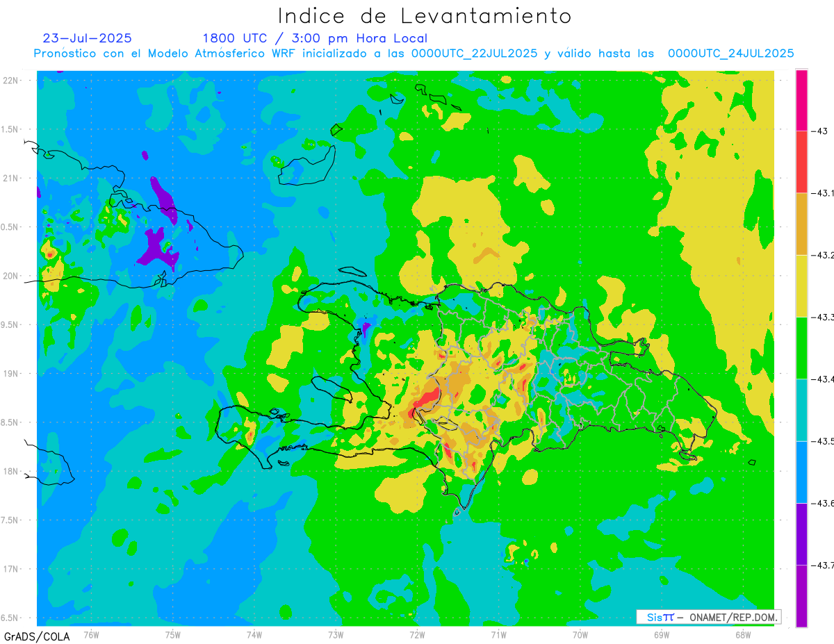The image size is (834, 644).
Task: Click the legend value '-43.4'
Action: [x=823, y=379]
